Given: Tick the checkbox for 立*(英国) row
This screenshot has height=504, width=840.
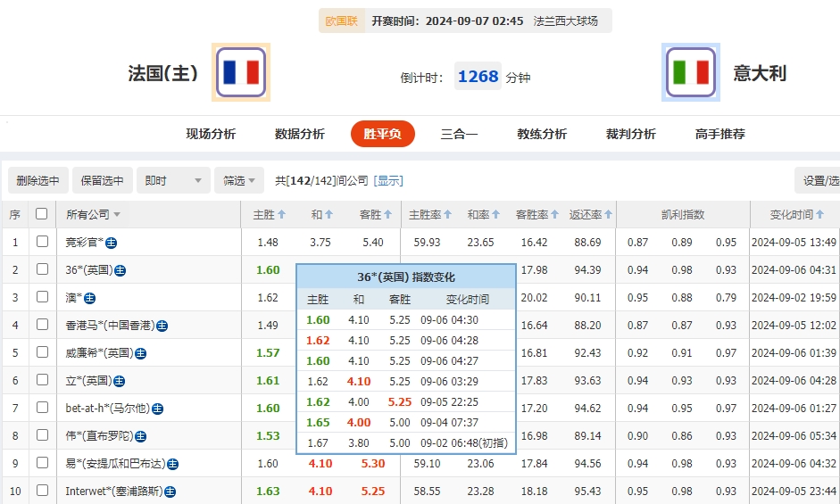Looking at the screenshot, I should pos(42,381).
